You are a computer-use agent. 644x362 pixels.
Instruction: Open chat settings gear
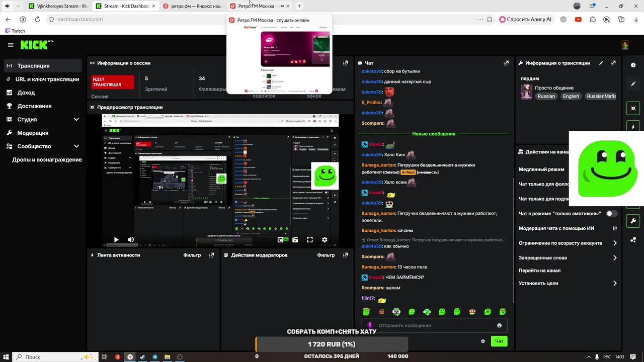click(x=483, y=341)
